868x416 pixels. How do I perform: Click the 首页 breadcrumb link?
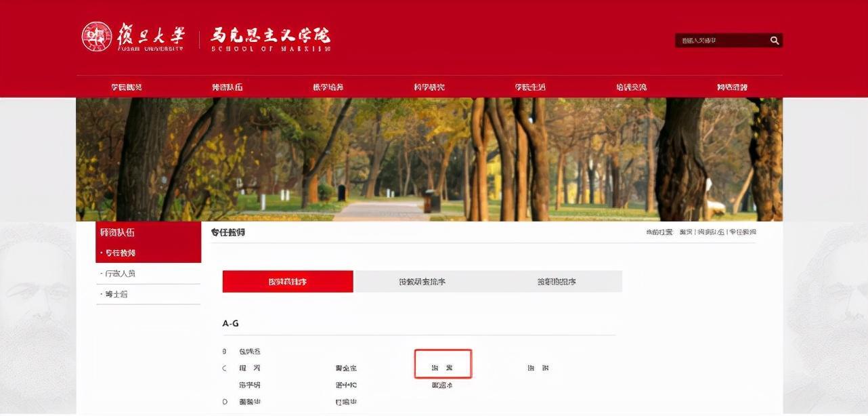(686, 232)
